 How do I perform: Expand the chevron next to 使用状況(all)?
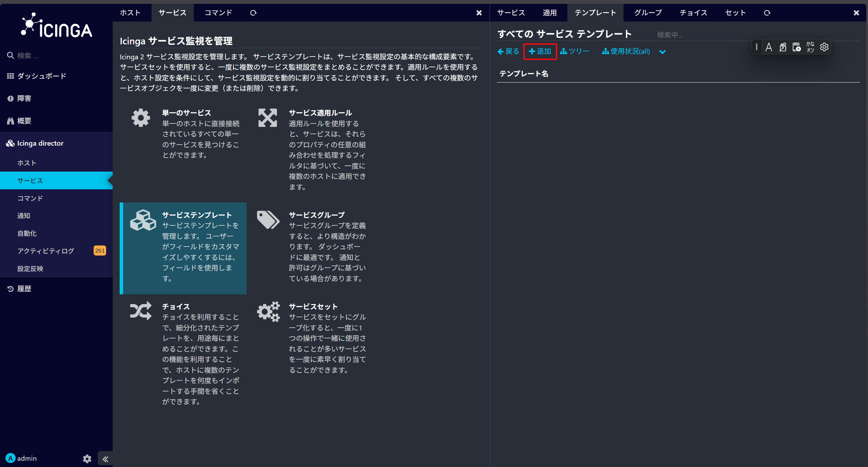click(x=662, y=52)
